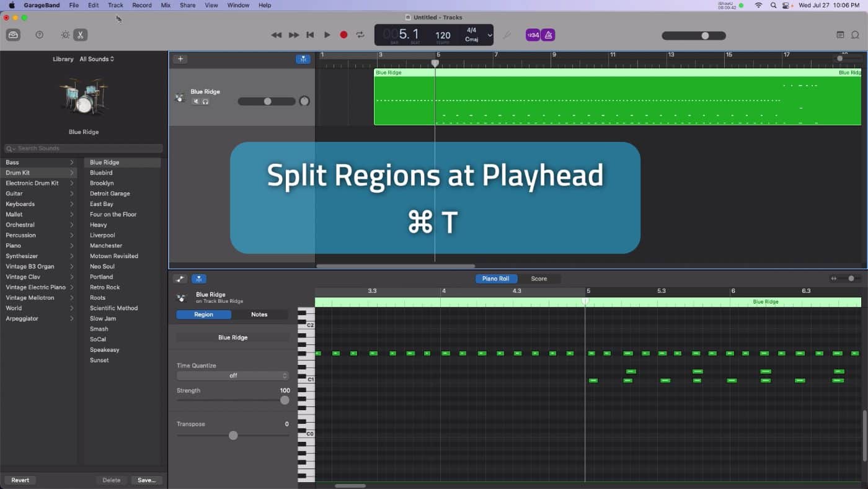The image size is (868, 489).
Task: Open the Time Quantize dropdown
Action: pos(232,375)
